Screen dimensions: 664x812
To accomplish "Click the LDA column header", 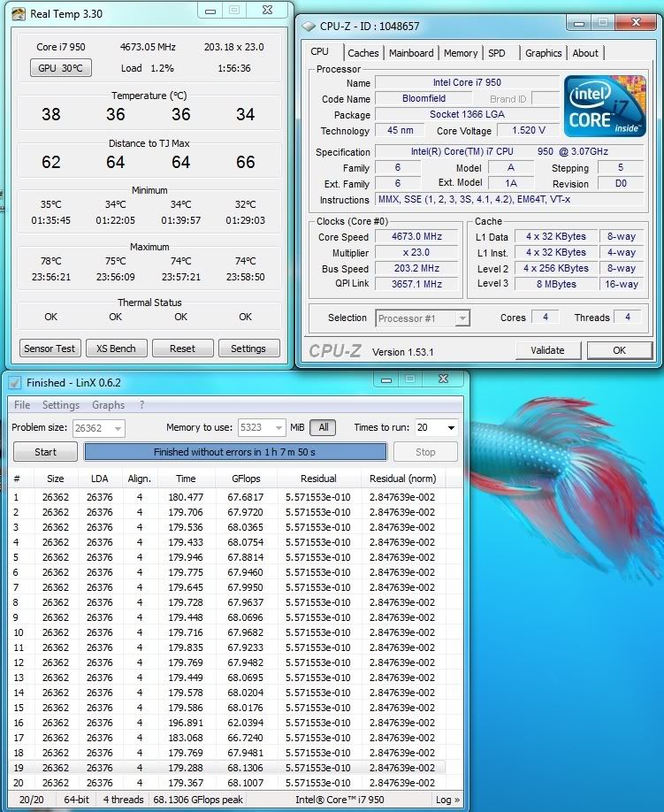I will coord(99,479).
